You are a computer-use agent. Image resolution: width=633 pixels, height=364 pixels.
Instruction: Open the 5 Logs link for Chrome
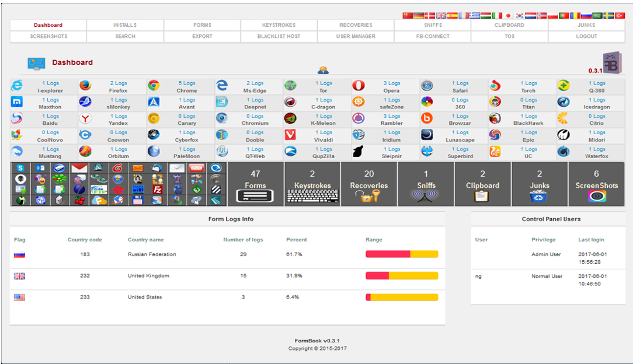[187, 83]
